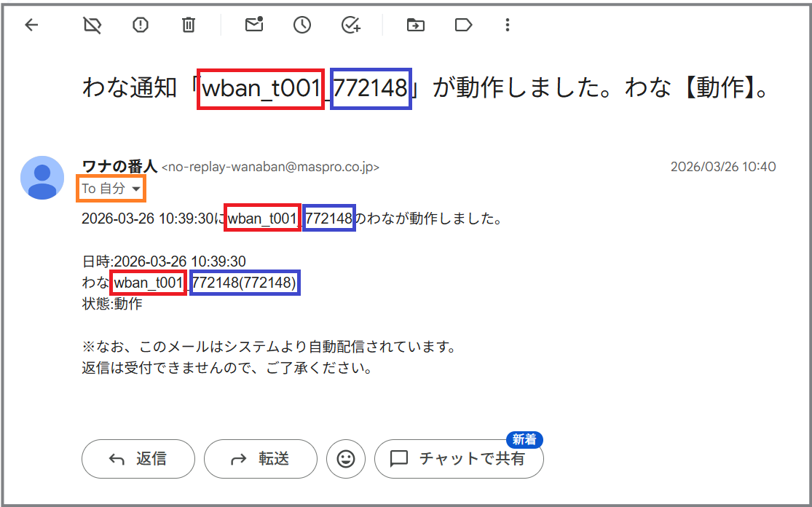The height and width of the screenshot is (507, 812).
Task: Snooze this email with the clock icon
Action: (x=301, y=25)
